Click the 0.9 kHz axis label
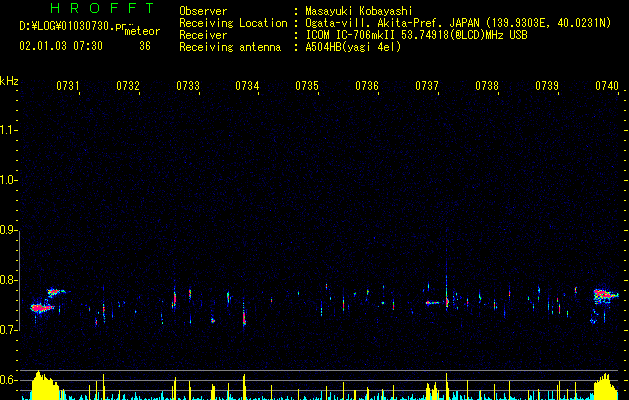The image size is (629, 400). point(8,230)
